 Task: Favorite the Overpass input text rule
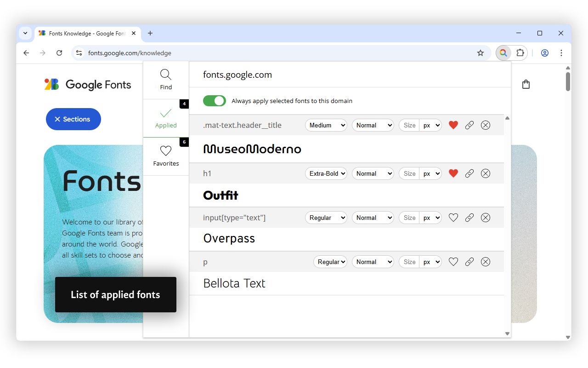453,217
